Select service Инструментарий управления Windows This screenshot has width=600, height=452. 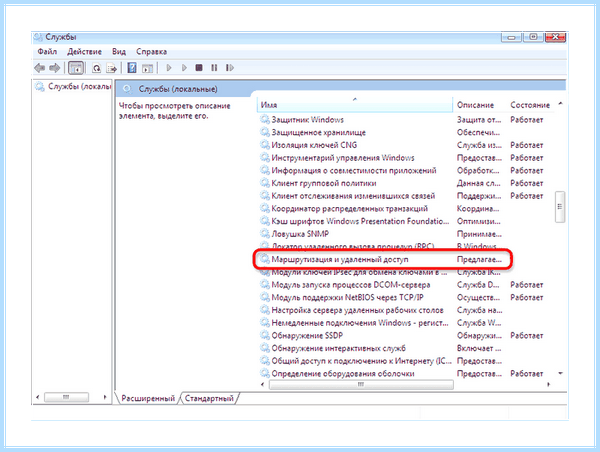343,158
